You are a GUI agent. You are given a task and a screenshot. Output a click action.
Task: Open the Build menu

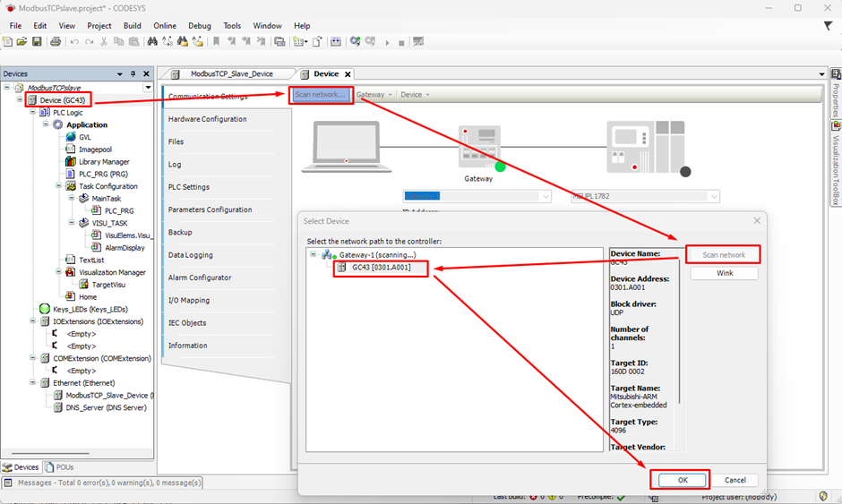click(132, 26)
